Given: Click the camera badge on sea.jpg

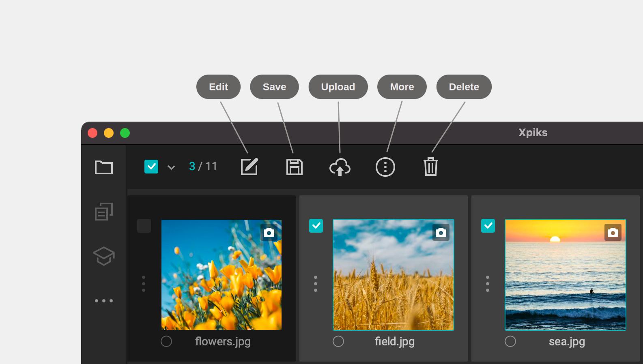Looking at the screenshot, I should coord(613,232).
